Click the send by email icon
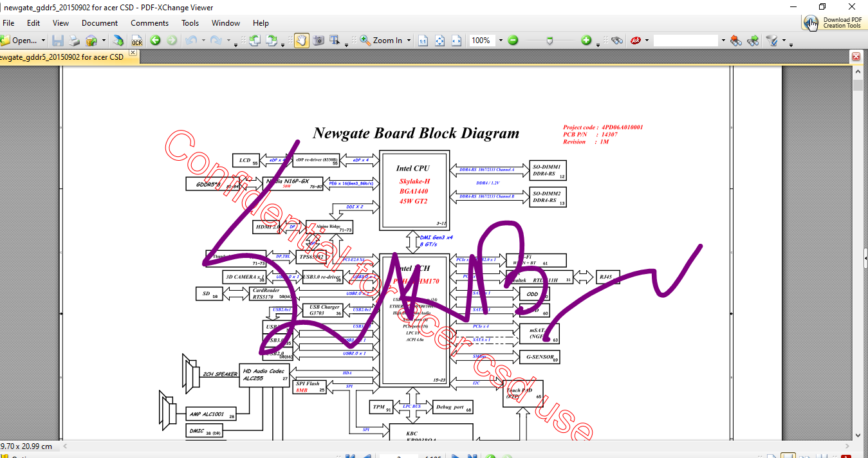The image size is (868, 458). [91, 41]
